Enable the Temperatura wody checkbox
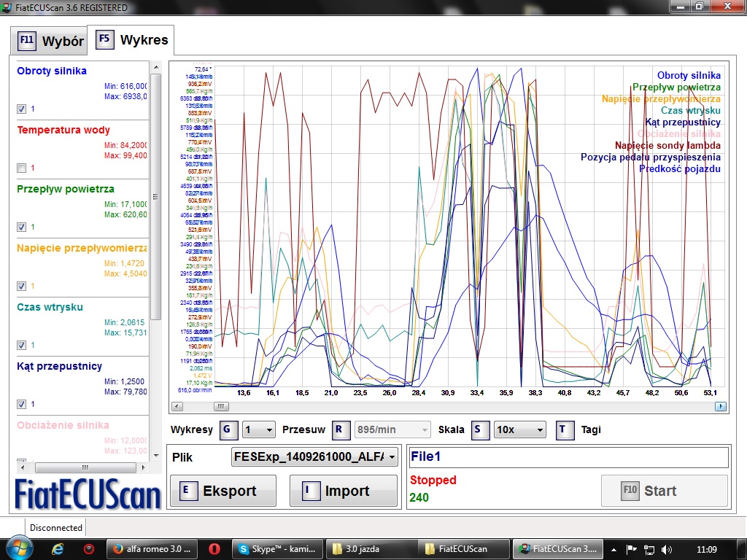747x560 pixels. (x=21, y=168)
